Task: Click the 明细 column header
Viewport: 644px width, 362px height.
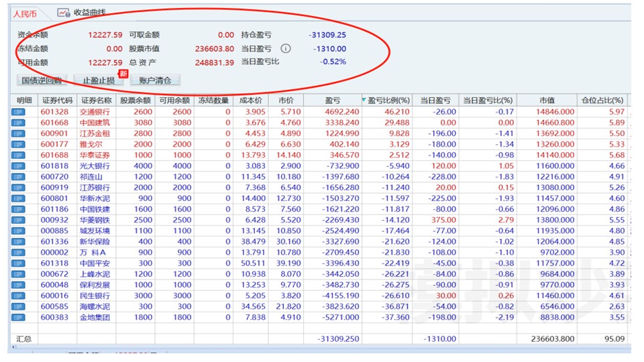Action: (x=24, y=100)
